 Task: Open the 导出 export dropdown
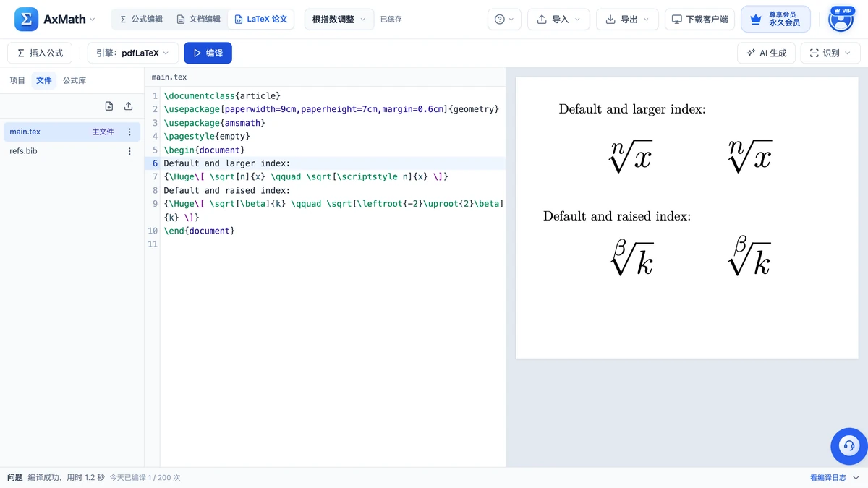click(627, 20)
